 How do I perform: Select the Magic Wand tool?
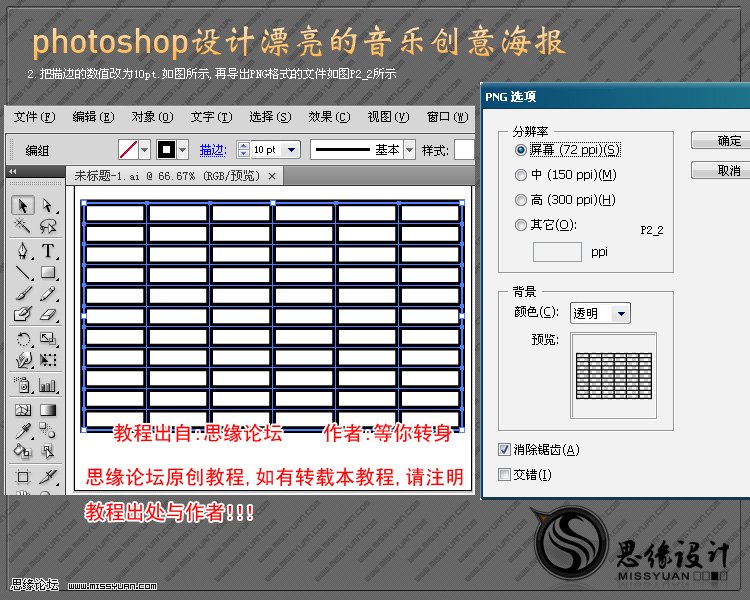coord(22,225)
